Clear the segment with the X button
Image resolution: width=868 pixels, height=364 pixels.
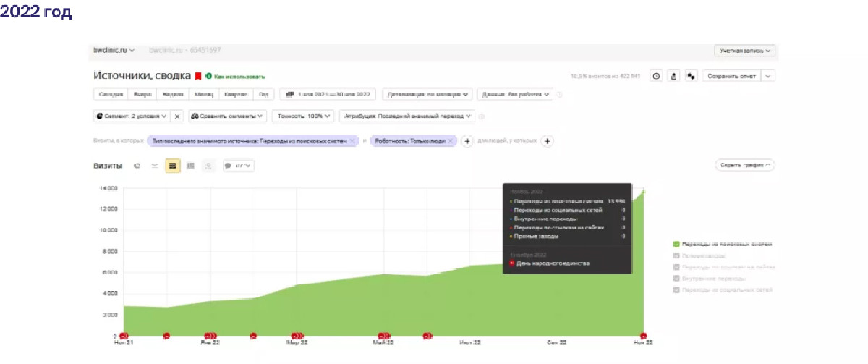pyautogui.click(x=177, y=116)
